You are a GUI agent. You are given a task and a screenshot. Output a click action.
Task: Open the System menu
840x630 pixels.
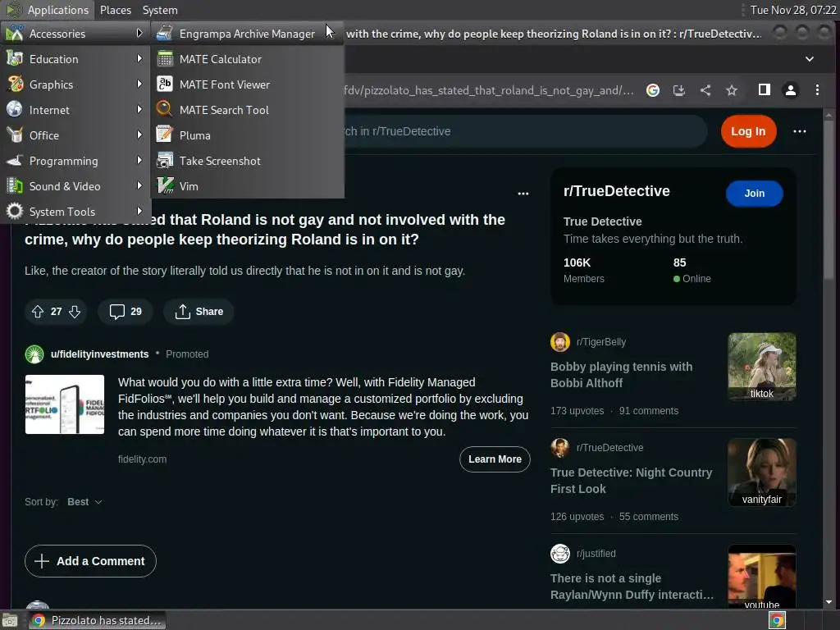(160, 10)
